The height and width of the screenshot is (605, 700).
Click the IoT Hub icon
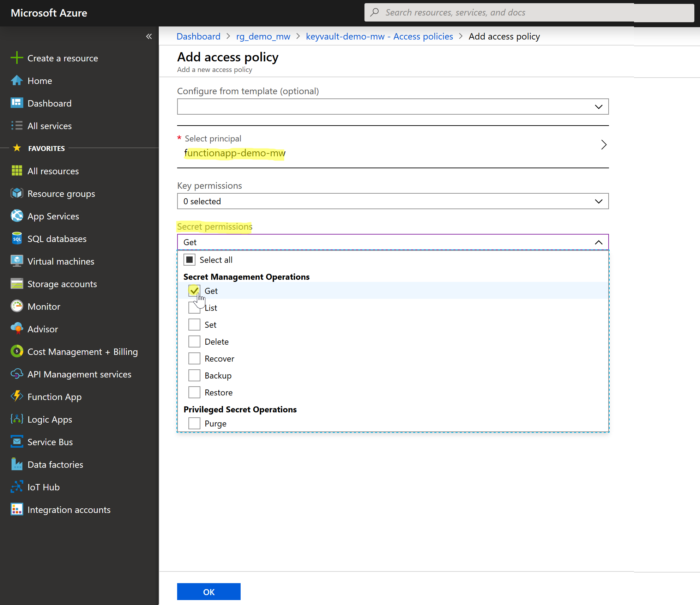tap(17, 487)
